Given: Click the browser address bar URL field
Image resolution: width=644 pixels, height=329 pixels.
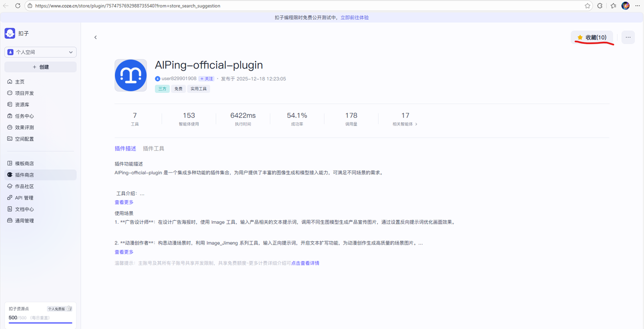Looking at the screenshot, I should pyautogui.click(x=309, y=6).
